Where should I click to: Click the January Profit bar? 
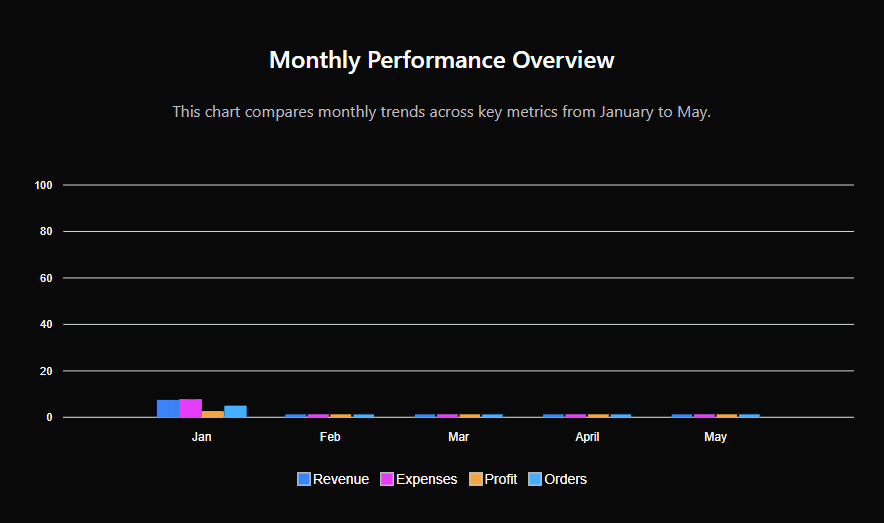tap(213, 414)
